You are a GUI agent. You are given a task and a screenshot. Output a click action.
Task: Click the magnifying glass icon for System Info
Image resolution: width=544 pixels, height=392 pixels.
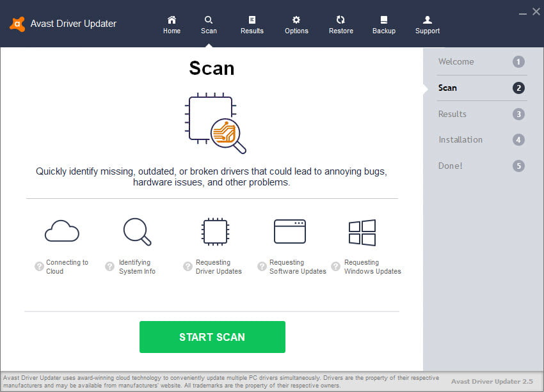click(x=138, y=232)
